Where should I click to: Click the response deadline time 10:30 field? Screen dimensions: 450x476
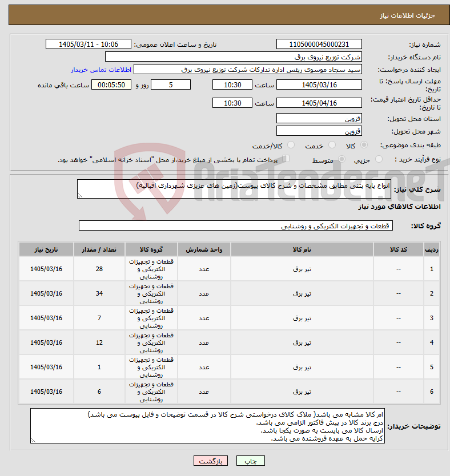point(232,84)
